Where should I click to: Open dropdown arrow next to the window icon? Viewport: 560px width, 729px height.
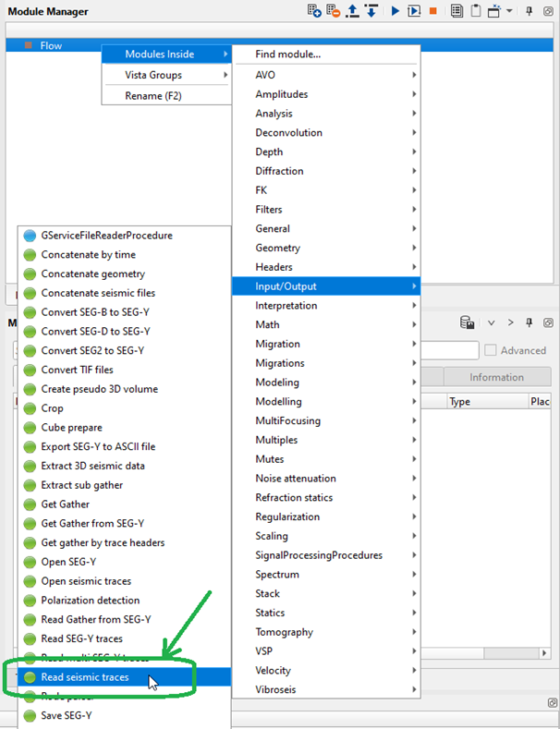(x=509, y=11)
